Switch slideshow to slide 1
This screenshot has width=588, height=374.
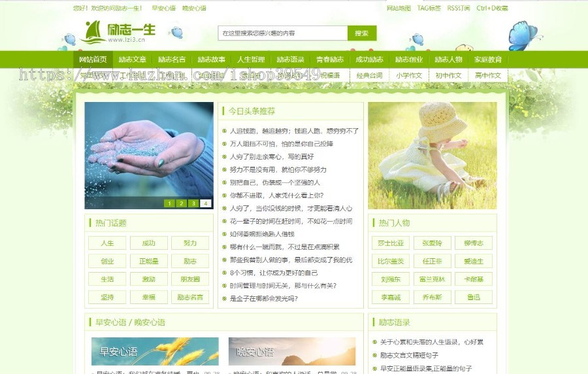tap(169, 203)
